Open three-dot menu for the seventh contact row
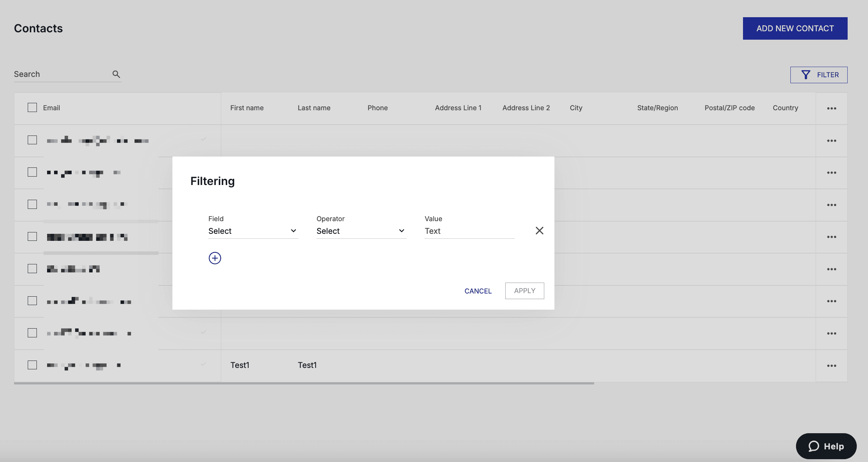 pos(831,333)
